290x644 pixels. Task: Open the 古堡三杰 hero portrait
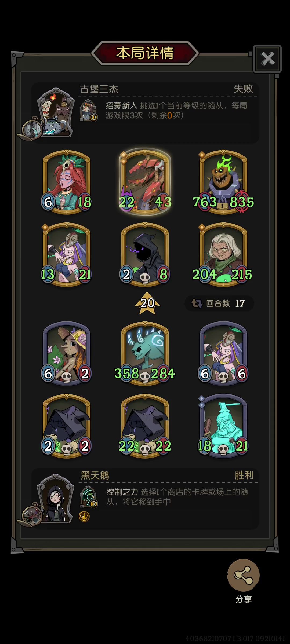(56, 113)
